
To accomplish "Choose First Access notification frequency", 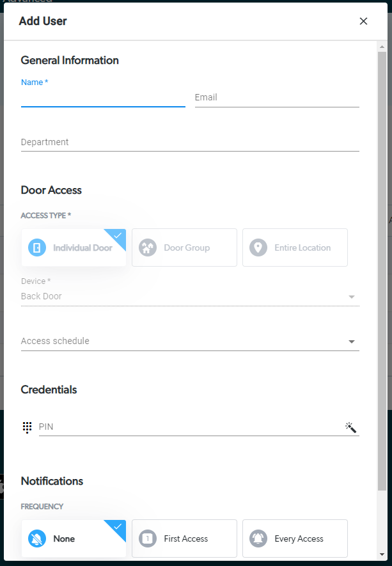I will (x=184, y=538).
